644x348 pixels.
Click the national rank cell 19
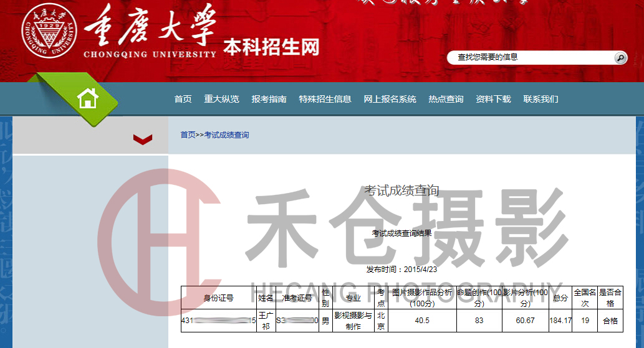pos(585,321)
